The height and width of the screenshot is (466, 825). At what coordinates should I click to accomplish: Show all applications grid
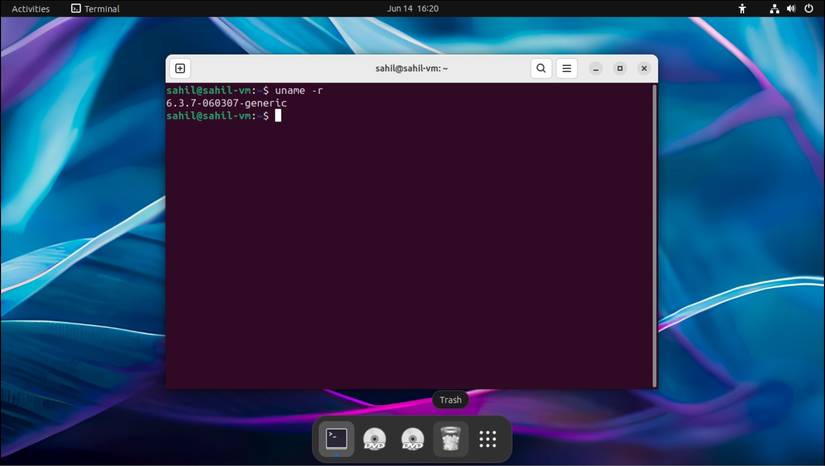point(488,439)
